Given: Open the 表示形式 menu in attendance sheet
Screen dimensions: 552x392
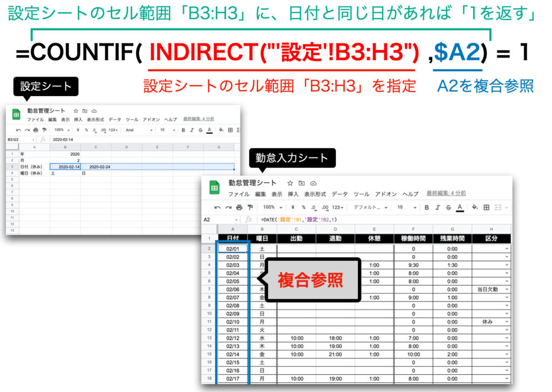Looking at the screenshot, I should 315,194.
